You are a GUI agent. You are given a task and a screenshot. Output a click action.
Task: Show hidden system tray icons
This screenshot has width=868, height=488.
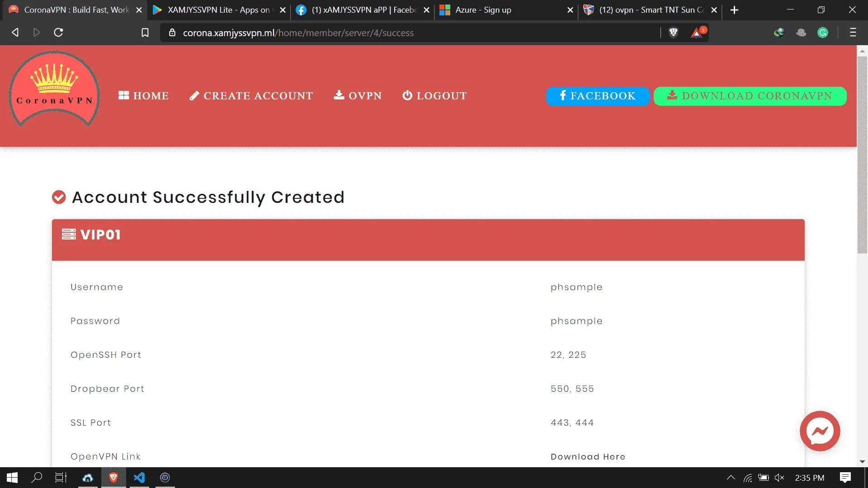click(731, 478)
